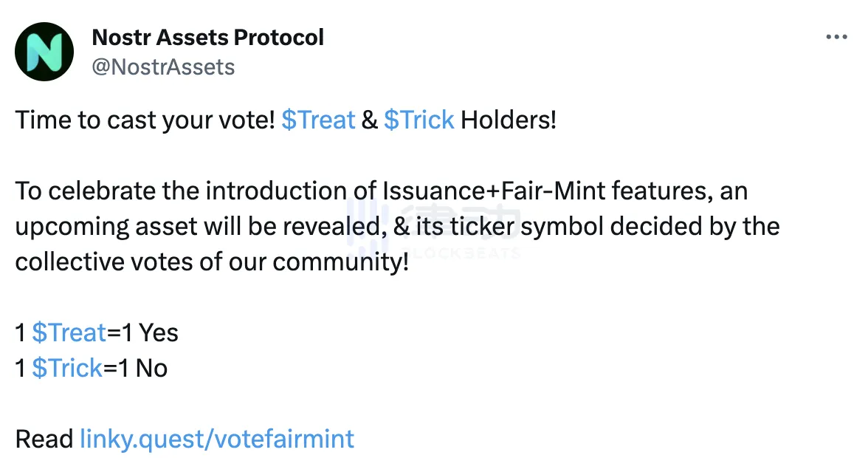The width and height of the screenshot is (868, 458).
Task: Click the Nostr Assets profile avatar
Action: click(44, 51)
